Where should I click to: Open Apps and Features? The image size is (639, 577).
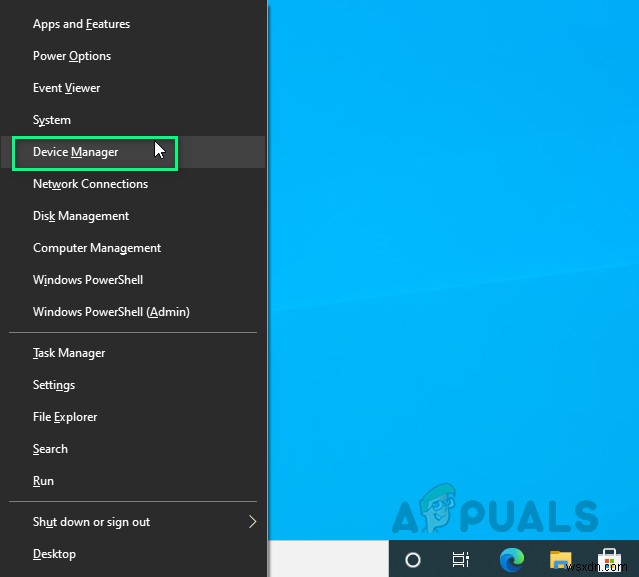click(x=133, y=24)
